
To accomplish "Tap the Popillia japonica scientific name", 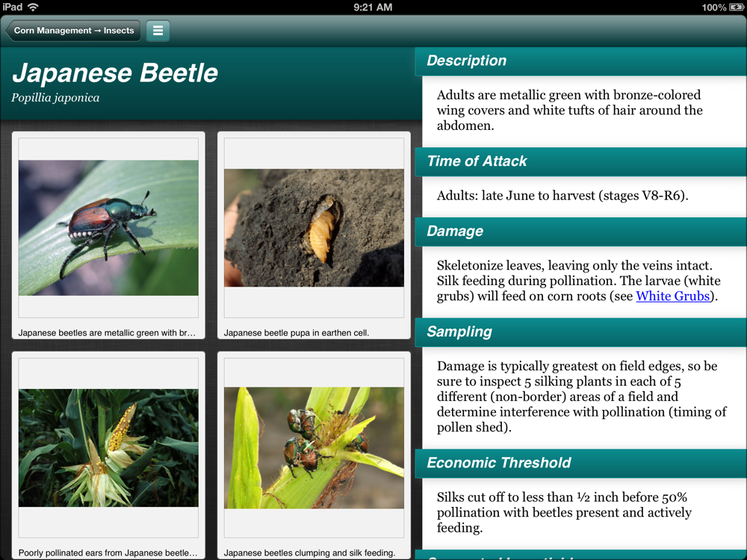I will click(x=55, y=98).
